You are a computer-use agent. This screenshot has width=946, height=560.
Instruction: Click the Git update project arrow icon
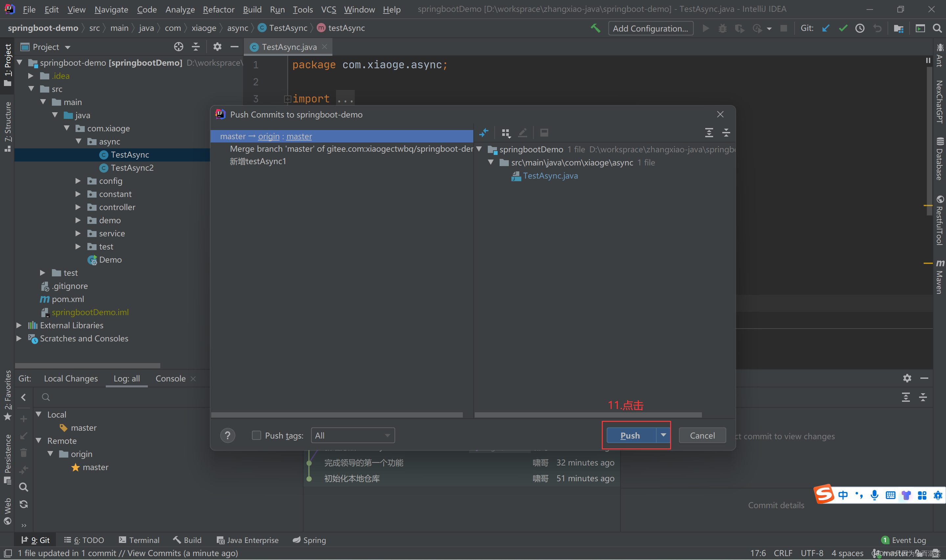[x=825, y=28]
